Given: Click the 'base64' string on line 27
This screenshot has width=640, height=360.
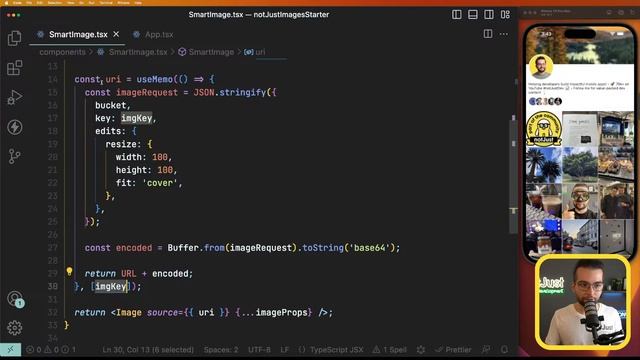Looking at the screenshot, I should (x=370, y=248).
